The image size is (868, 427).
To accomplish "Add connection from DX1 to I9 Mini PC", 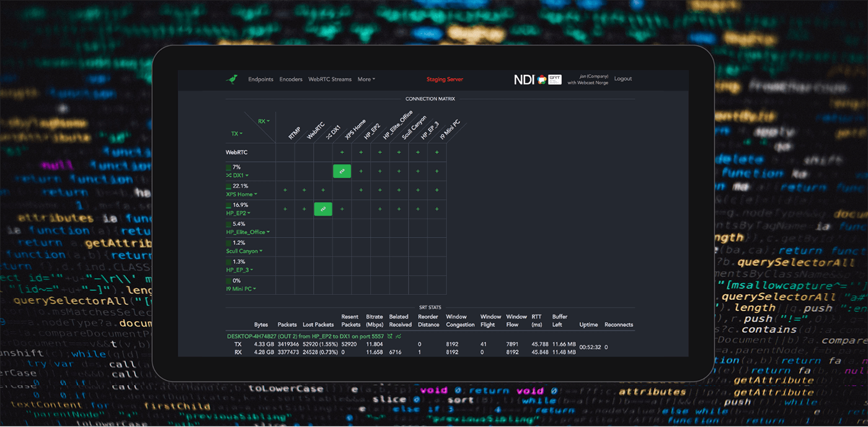I will click(x=436, y=171).
